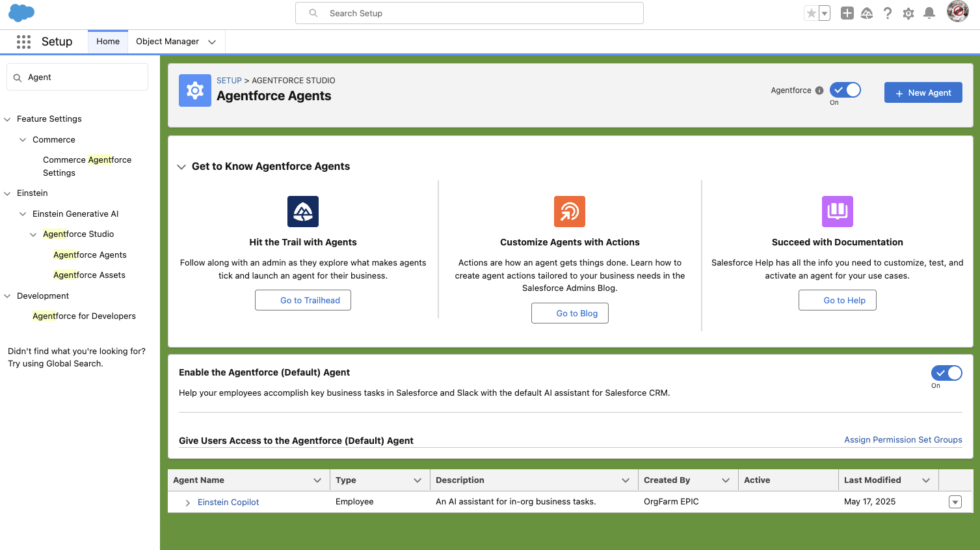This screenshot has height=550, width=980.
Task: Click the New Agent button
Action: click(x=923, y=92)
